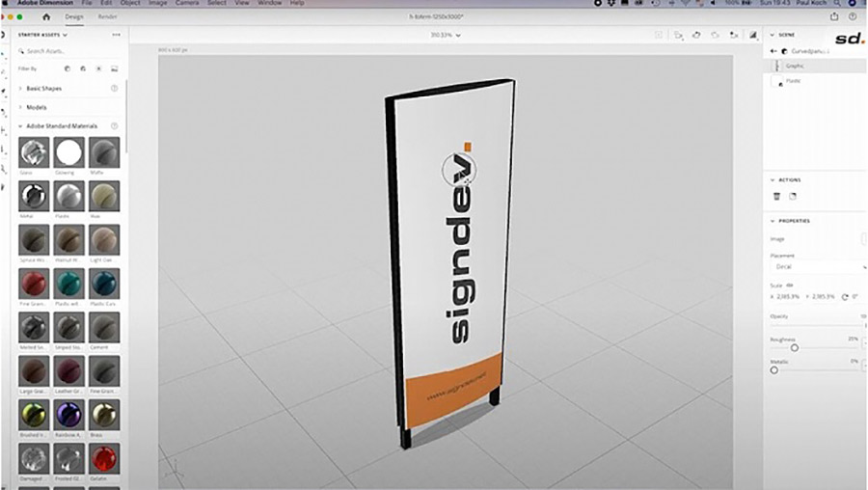Open the Camera menu
Image resolution: width=868 pixels, height=490 pixels.
[187, 3]
